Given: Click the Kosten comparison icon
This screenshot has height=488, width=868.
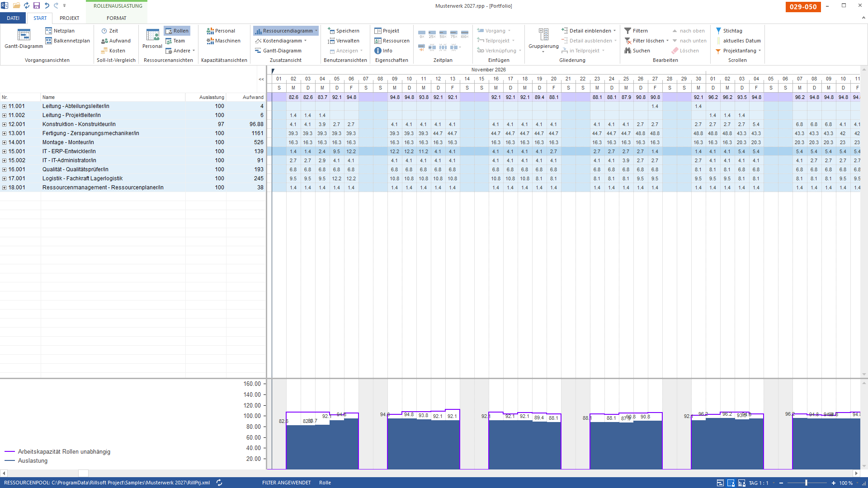Looking at the screenshot, I should point(104,51).
